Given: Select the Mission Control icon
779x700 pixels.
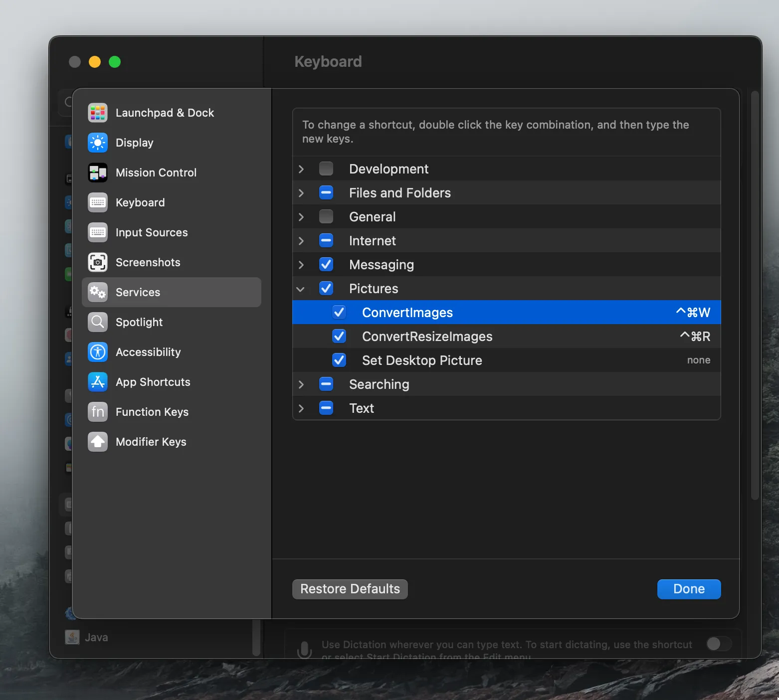Looking at the screenshot, I should point(98,173).
